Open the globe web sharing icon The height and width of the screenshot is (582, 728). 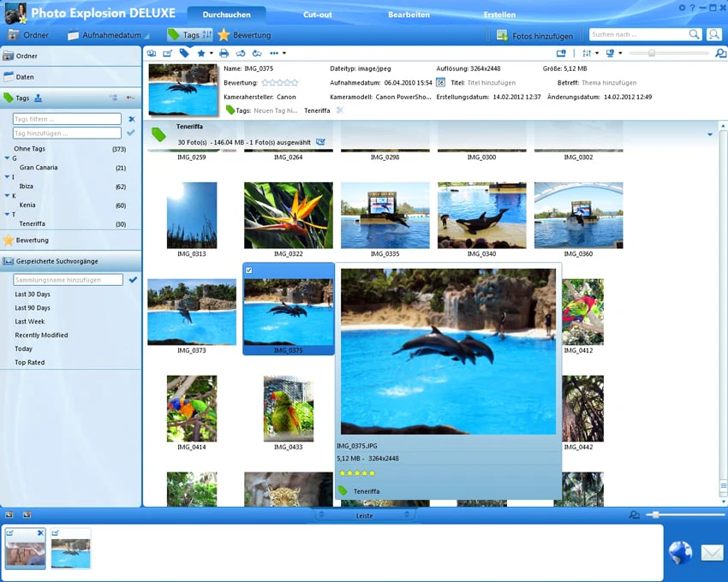click(x=680, y=553)
